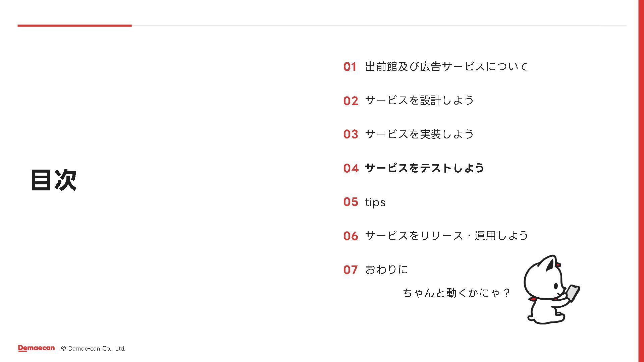Image resolution: width=644 pixels, height=362 pixels.
Task: Select bold item 04 サービスをテストしよう
Action: [x=414, y=168]
